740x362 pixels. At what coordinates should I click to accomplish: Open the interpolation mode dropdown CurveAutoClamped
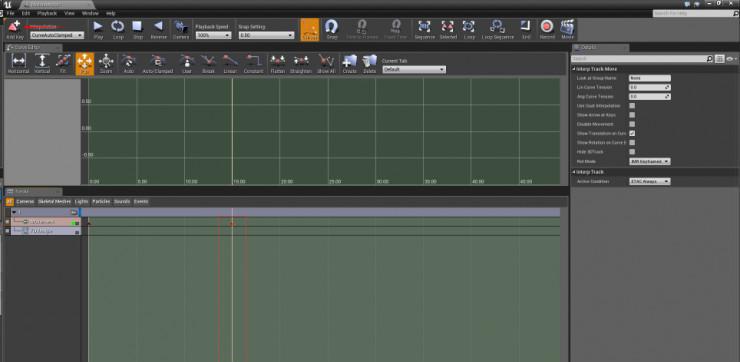[x=57, y=35]
